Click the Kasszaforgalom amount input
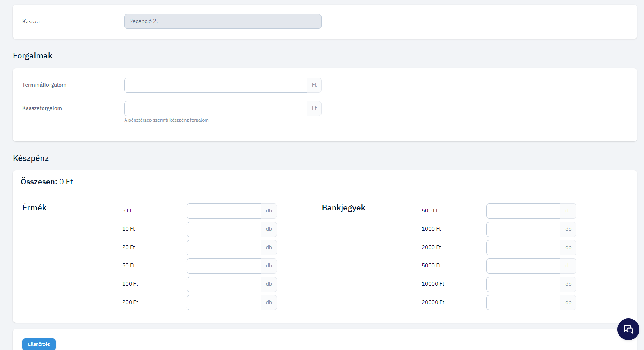Viewport: 644px width, 350px height. 215,108
